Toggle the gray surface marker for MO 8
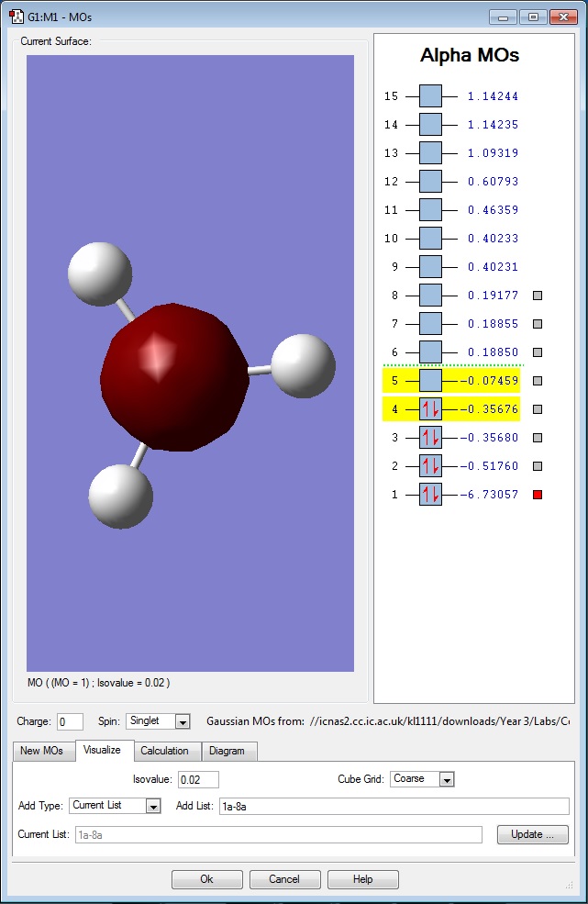 coord(538,296)
